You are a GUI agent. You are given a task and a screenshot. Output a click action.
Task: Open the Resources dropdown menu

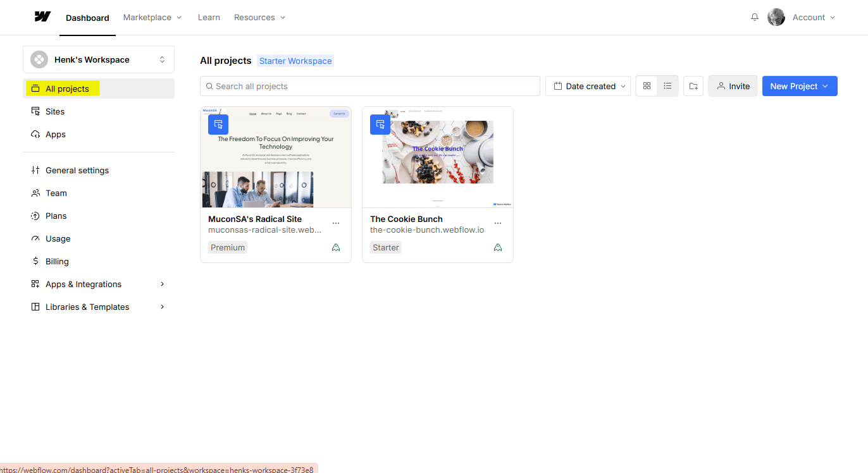coord(260,17)
